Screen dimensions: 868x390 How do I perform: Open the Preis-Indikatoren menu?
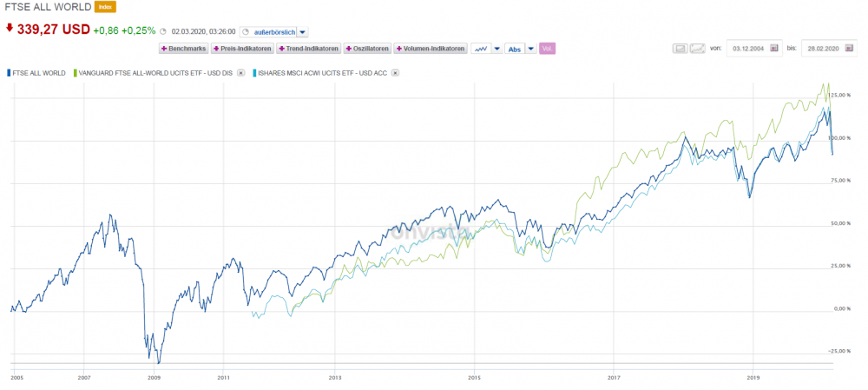[242, 49]
